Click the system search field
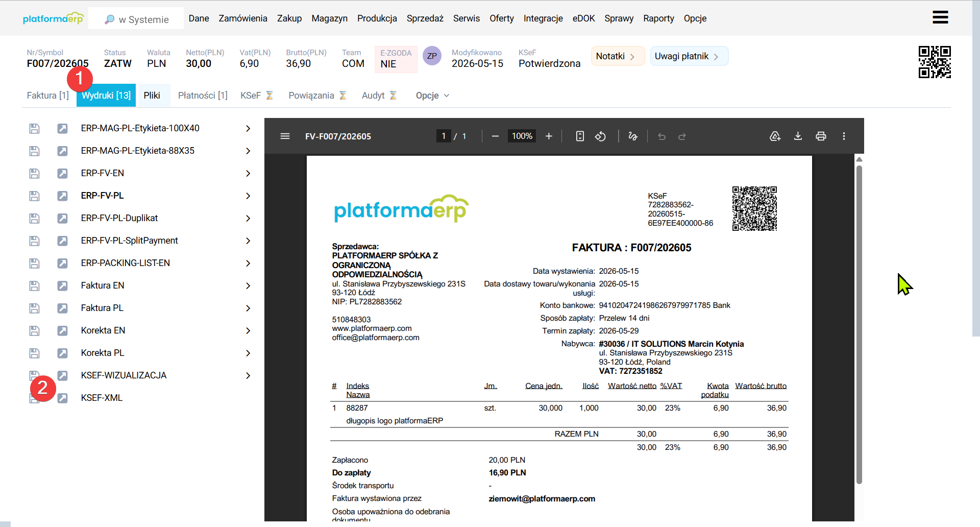This screenshot has height=527, width=980. (136, 19)
